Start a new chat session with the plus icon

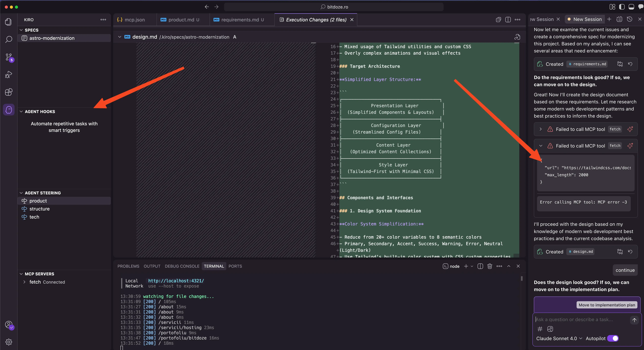(609, 19)
